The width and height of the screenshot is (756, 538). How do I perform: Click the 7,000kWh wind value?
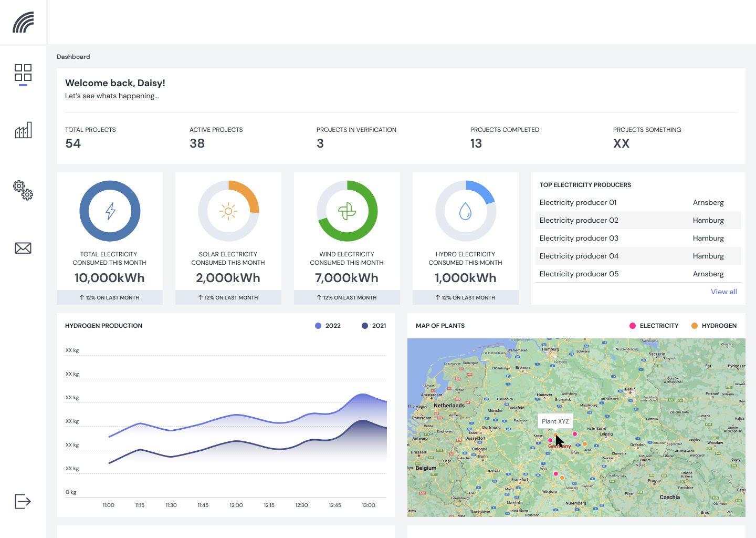click(346, 278)
